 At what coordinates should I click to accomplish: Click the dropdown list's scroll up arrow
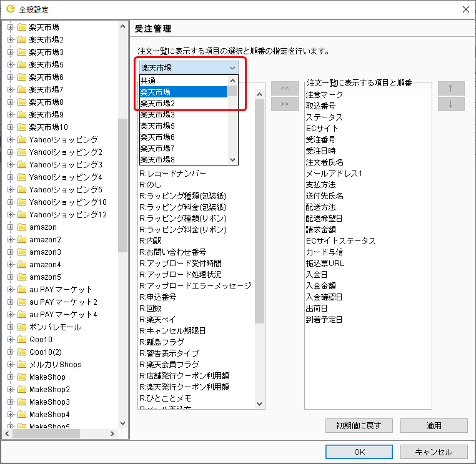233,81
